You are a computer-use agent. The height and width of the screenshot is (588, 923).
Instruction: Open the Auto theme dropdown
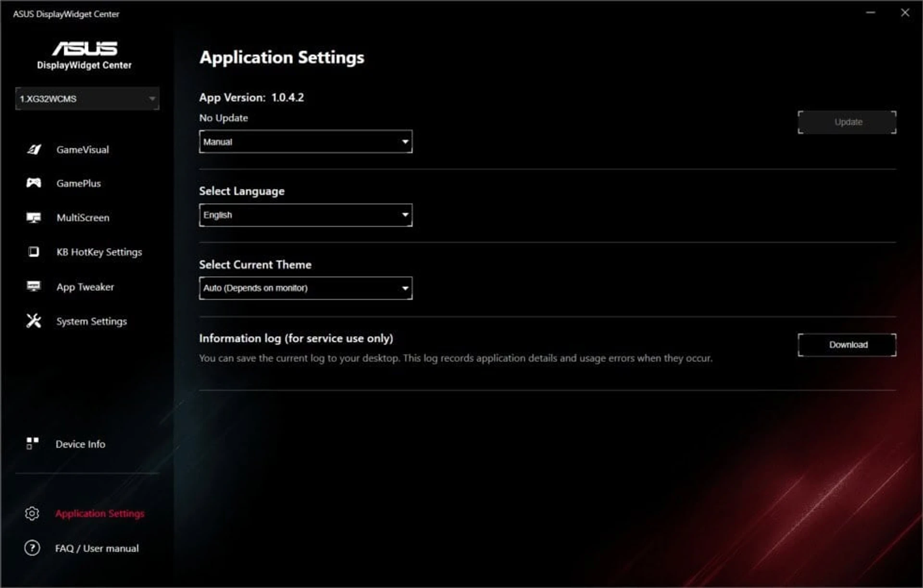coord(306,288)
